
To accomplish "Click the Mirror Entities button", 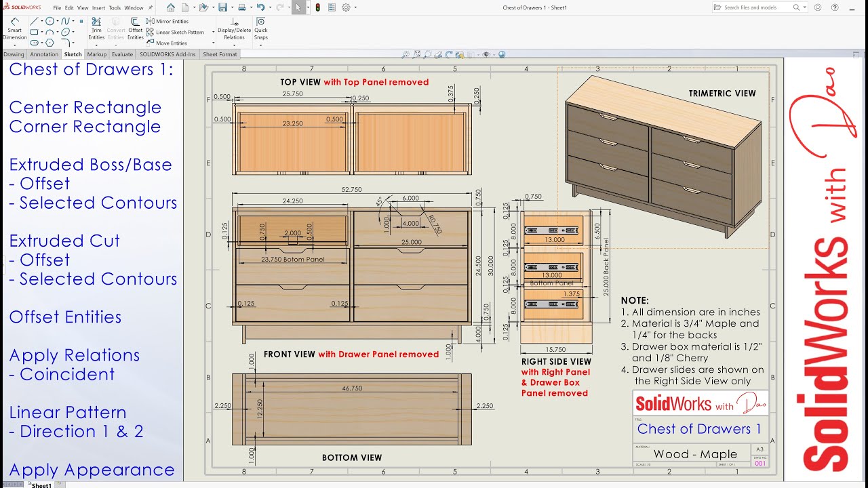I will 167,21.
